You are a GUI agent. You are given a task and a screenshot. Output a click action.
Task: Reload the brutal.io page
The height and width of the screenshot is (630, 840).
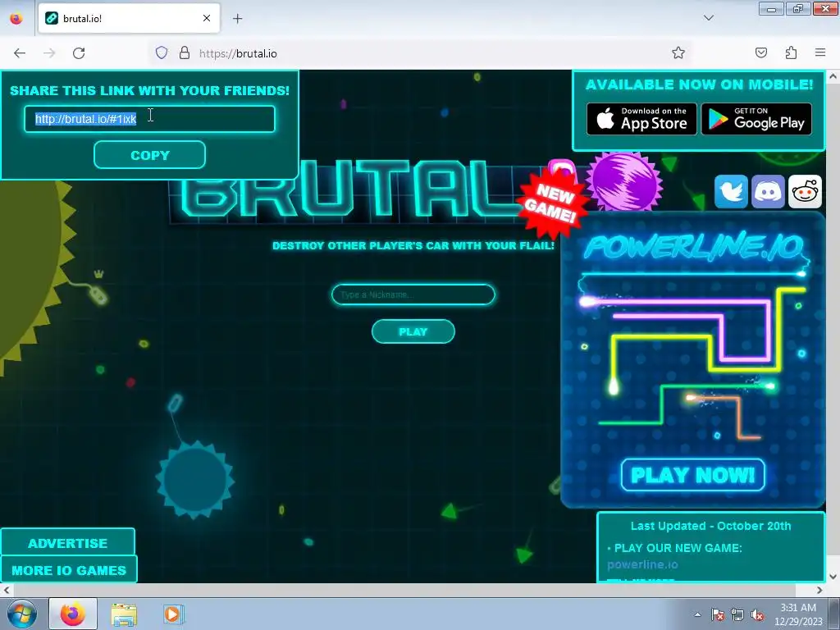click(79, 53)
